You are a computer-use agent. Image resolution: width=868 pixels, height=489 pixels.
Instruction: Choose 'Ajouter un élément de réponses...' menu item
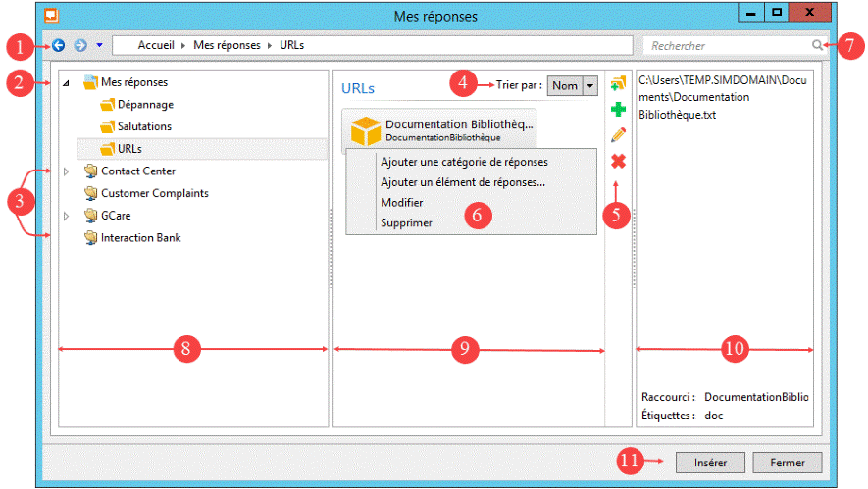[462, 182]
